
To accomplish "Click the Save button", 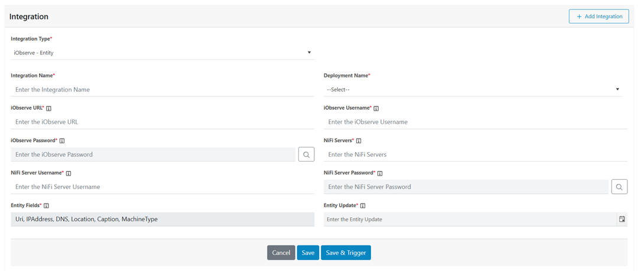I will click(x=308, y=253).
